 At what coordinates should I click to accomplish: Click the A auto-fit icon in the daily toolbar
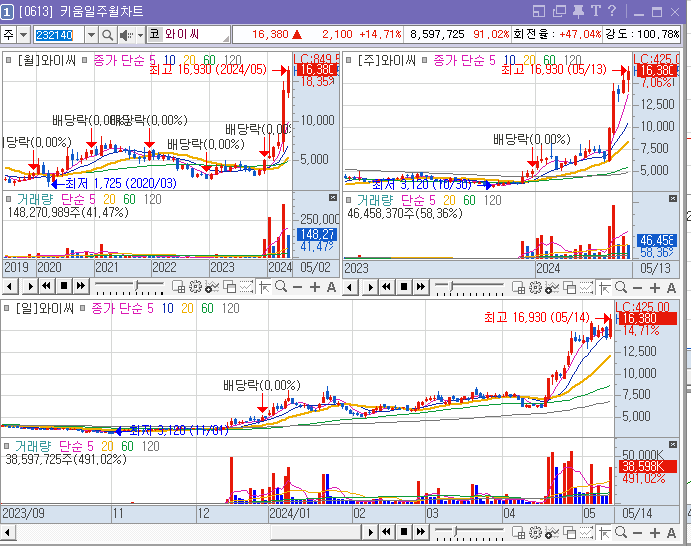(x=671, y=533)
